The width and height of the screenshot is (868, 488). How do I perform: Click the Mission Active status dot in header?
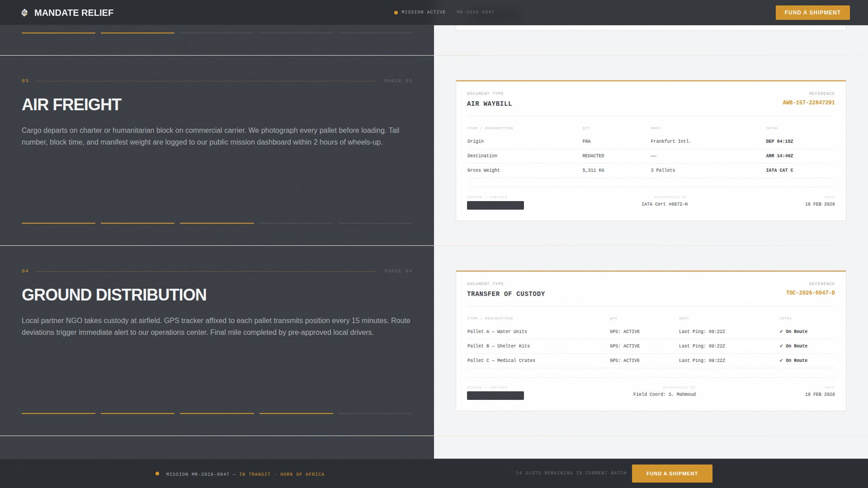(396, 13)
